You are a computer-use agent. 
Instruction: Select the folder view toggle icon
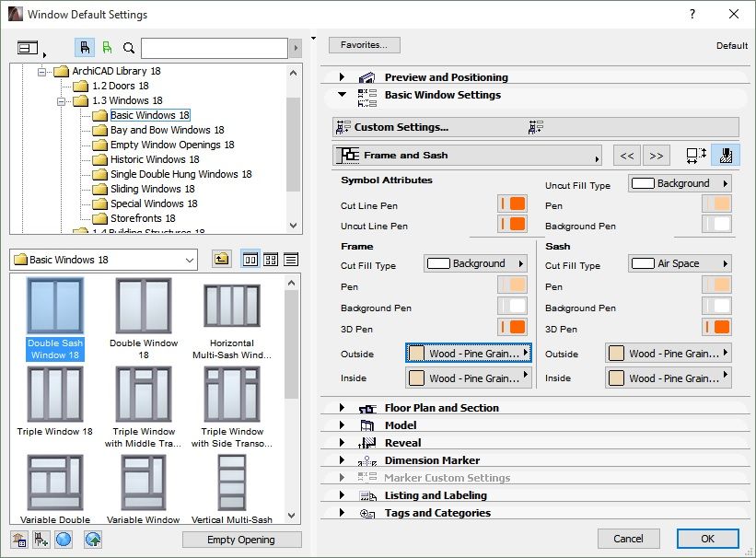[x=28, y=48]
